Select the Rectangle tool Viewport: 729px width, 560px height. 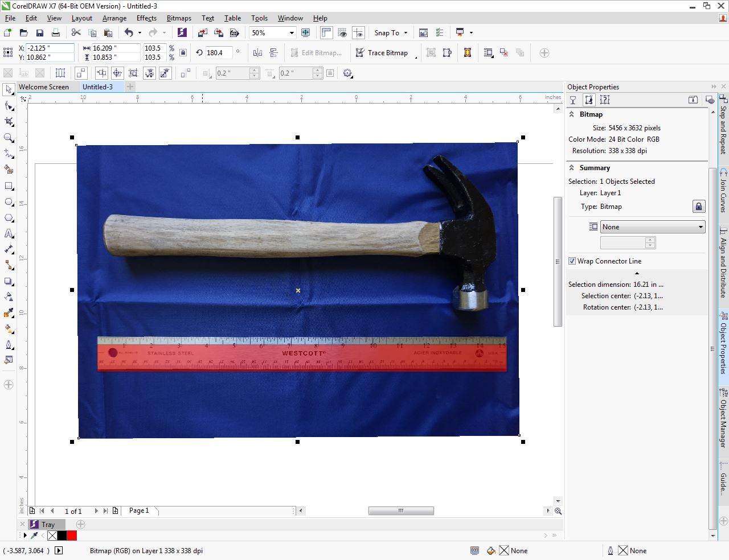(9, 186)
